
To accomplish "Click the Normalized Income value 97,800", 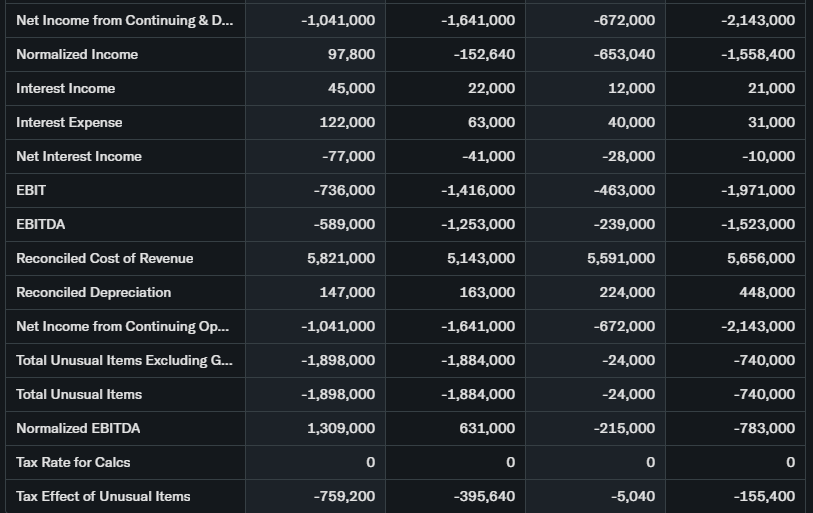I will 351,54.
